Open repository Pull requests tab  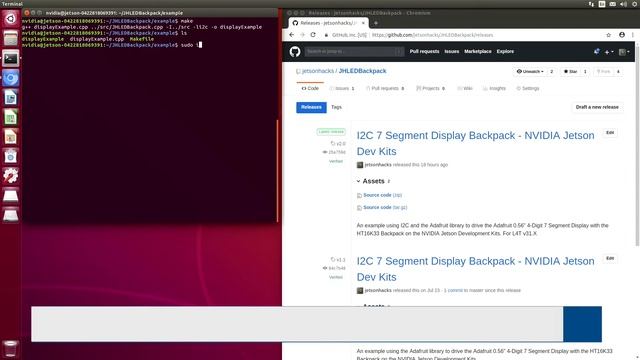click(x=385, y=88)
